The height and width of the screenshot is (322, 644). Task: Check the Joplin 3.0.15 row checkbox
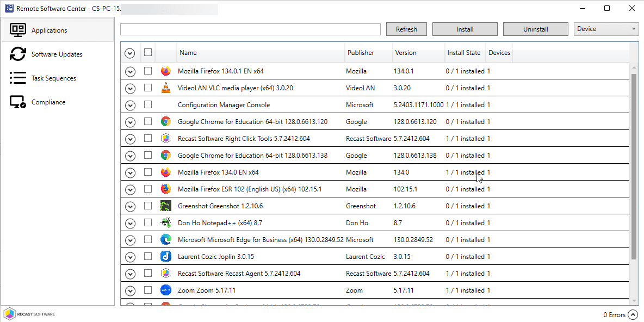tap(148, 256)
